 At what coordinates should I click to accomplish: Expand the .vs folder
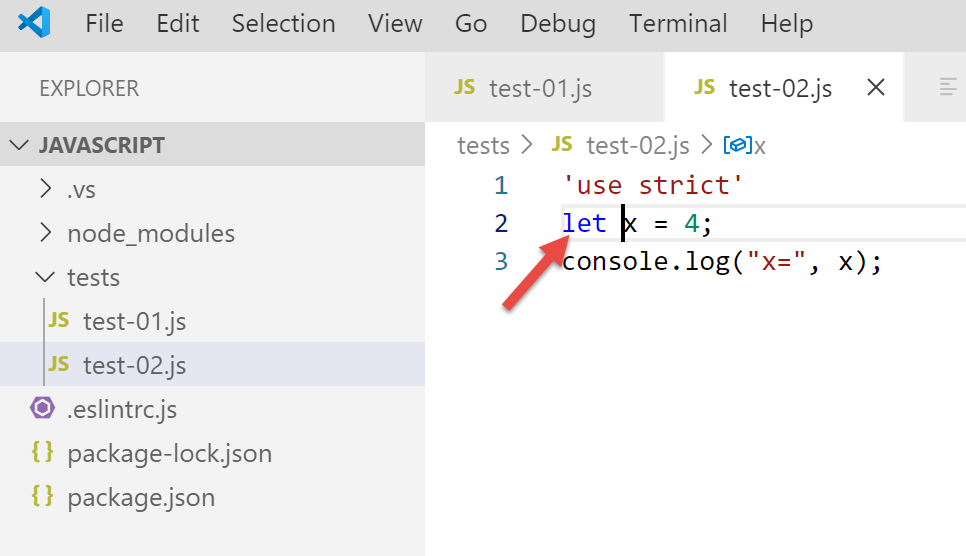tap(45, 189)
